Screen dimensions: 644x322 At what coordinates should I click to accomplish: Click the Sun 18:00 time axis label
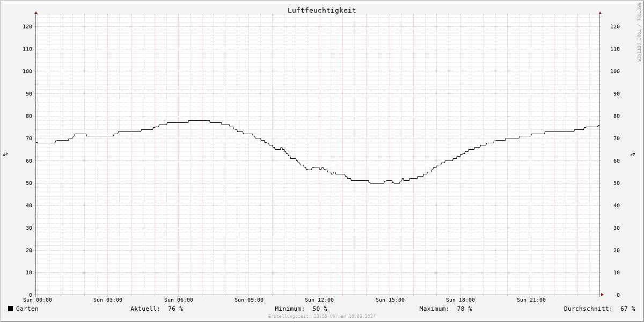[460, 300]
